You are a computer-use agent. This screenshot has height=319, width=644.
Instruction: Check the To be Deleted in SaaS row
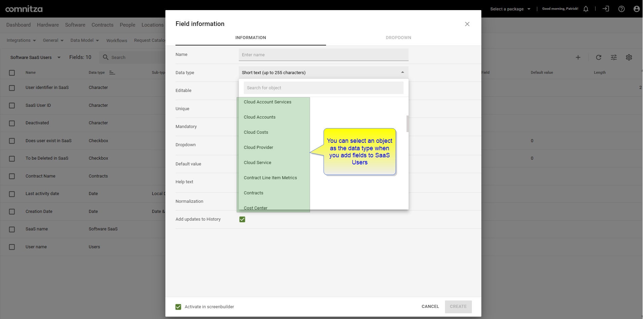(x=12, y=158)
